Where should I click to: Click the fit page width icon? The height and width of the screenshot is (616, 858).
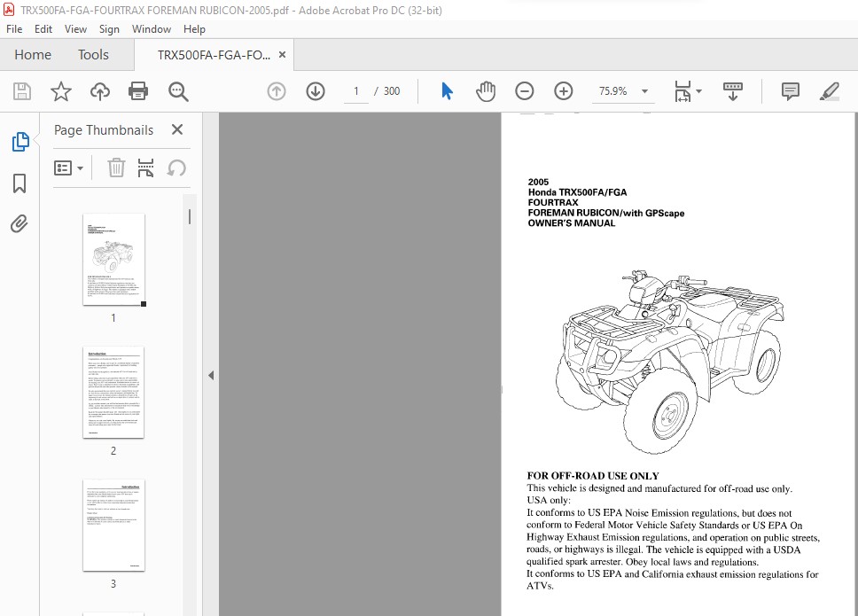coord(682,91)
